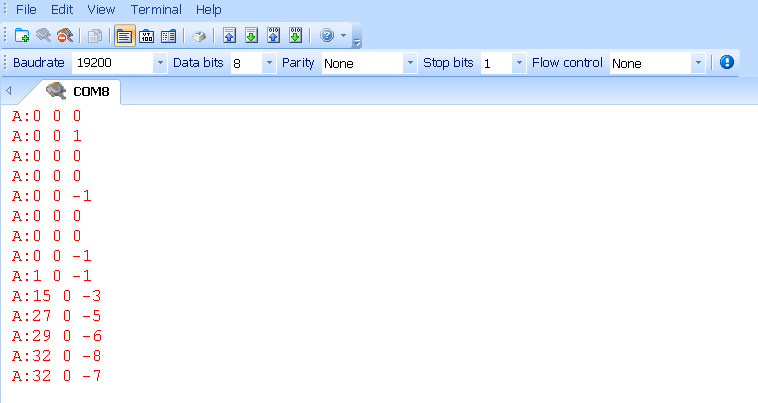This screenshot has width=758, height=403.
Task: Click the output line A:32 0 -8
Action: [x=57, y=356]
